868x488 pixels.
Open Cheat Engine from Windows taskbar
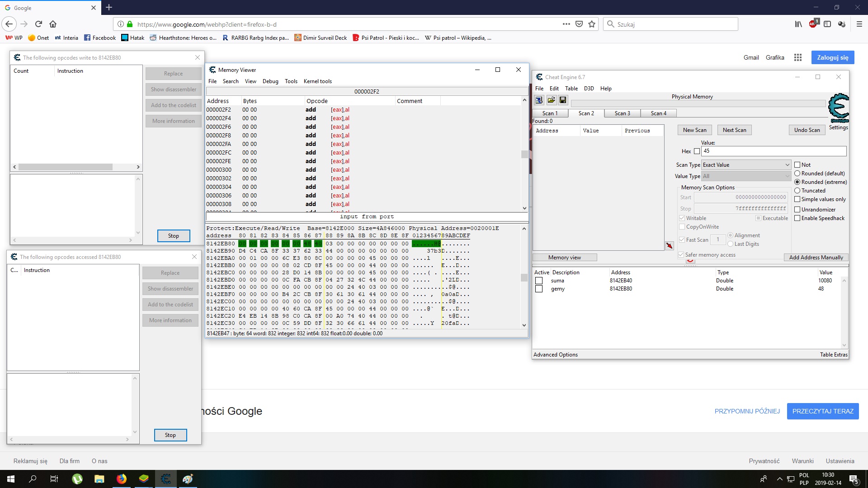(x=165, y=479)
